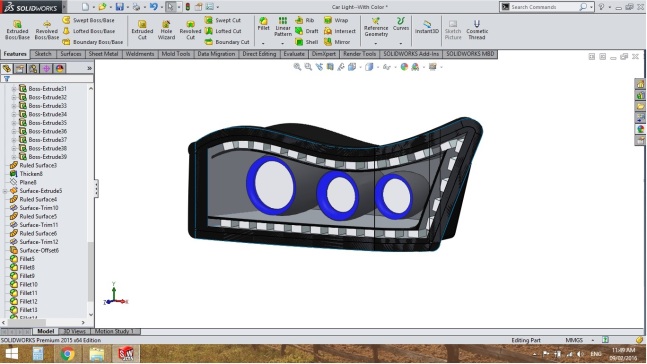
Task: Select the Mirror tool
Action: tap(337, 42)
